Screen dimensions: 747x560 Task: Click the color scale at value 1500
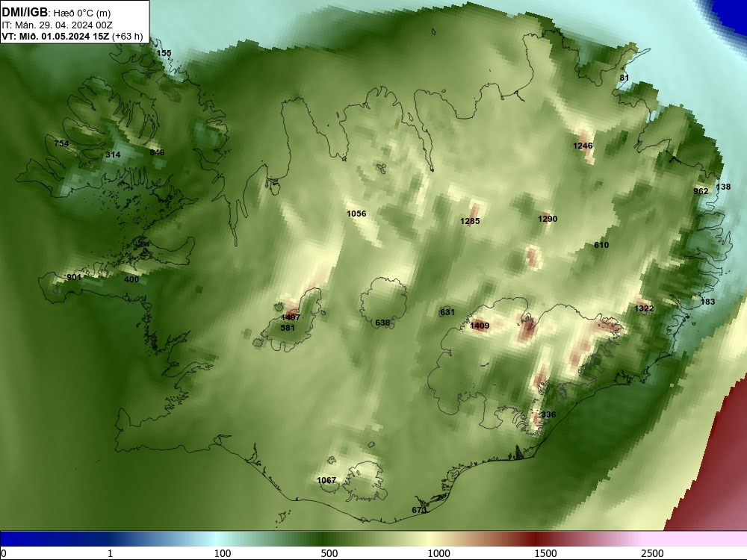click(545, 553)
